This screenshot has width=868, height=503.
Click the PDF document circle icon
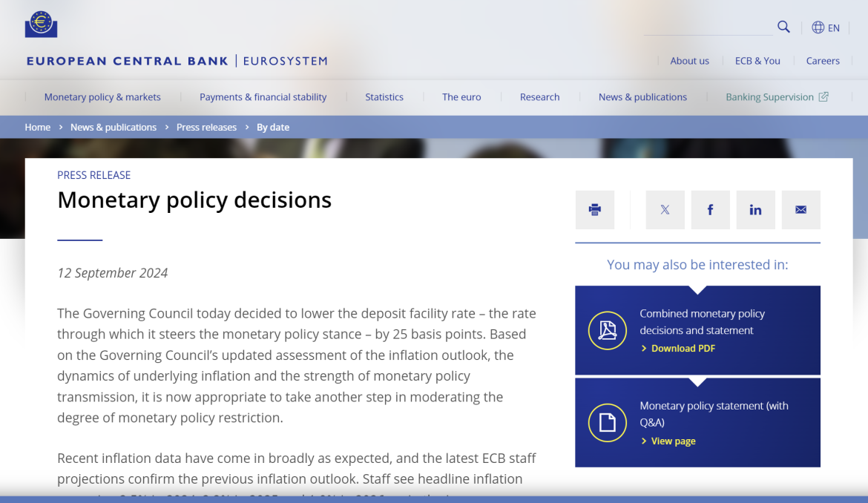click(607, 331)
